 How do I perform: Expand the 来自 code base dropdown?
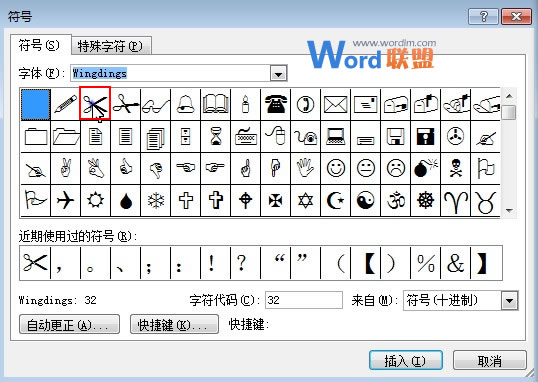pos(510,301)
